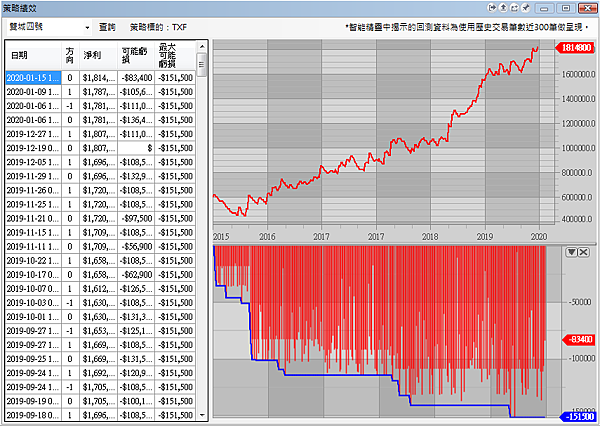600x426 pixels.
Task: Select the 2019-11-11 date cell
Action: tap(33, 246)
